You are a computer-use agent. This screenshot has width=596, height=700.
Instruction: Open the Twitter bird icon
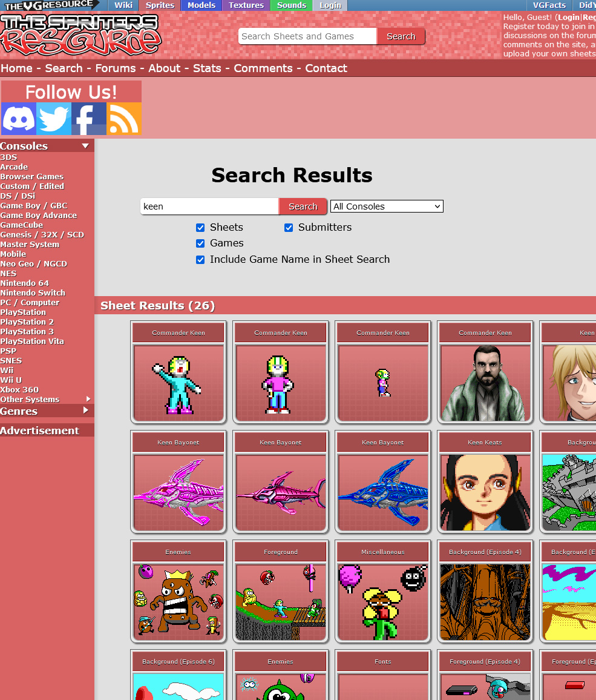tap(54, 119)
